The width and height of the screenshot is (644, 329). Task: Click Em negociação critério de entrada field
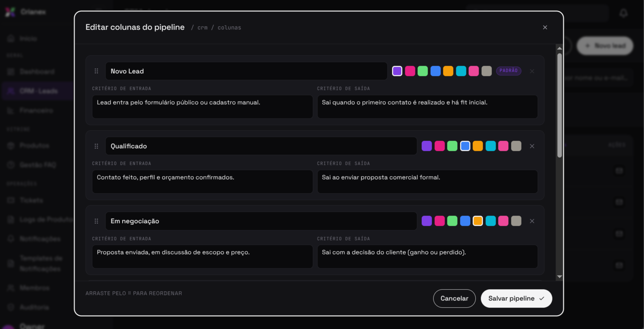tap(202, 256)
